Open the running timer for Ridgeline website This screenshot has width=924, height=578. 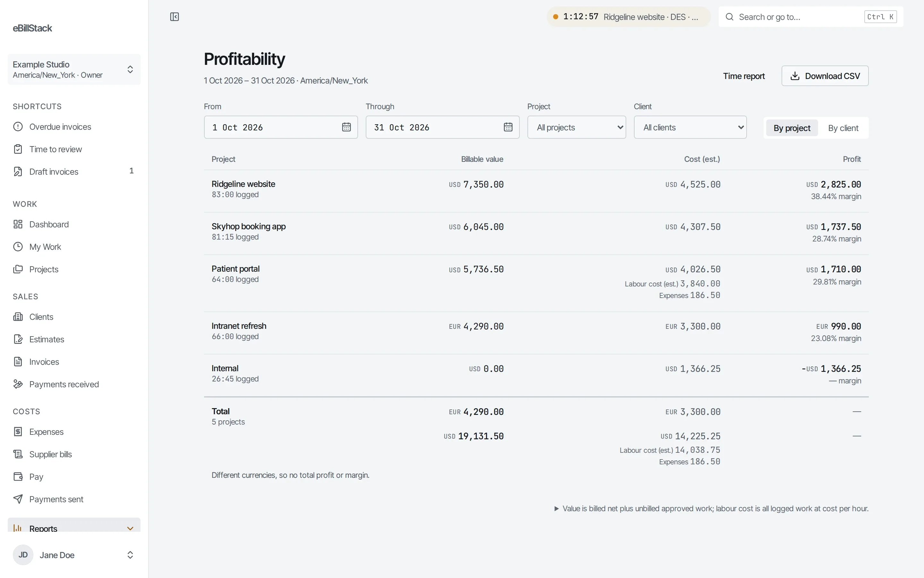click(x=629, y=17)
